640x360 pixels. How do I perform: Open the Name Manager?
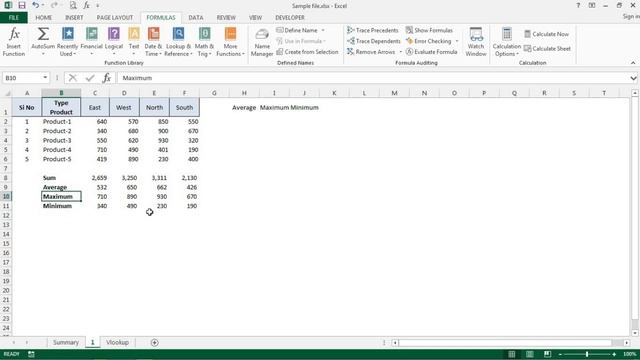[x=262, y=42]
